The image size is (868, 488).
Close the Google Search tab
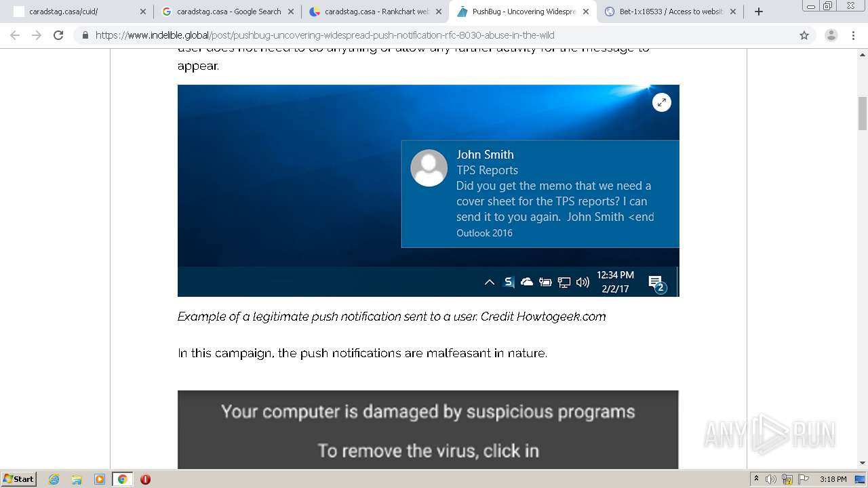[290, 12]
